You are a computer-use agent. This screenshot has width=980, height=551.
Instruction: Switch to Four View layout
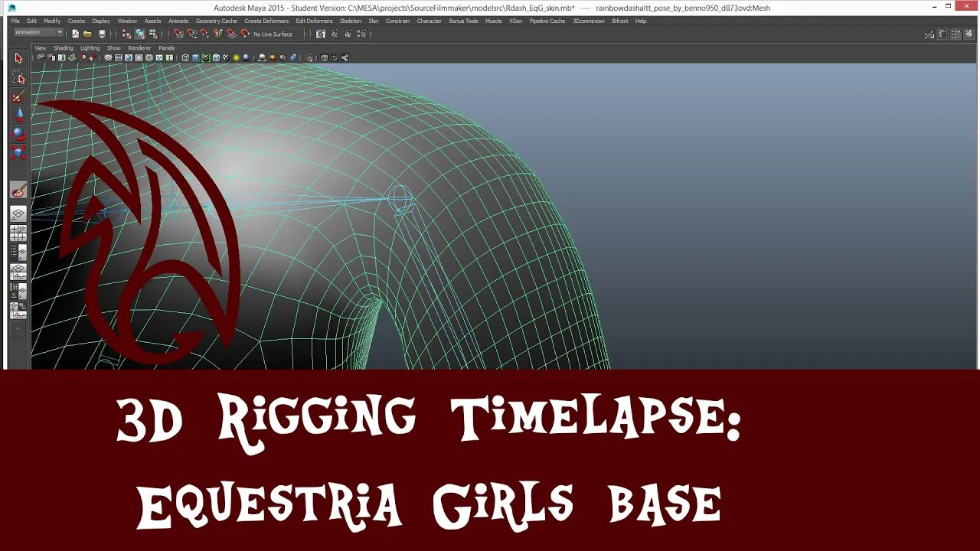(x=18, y=233)
